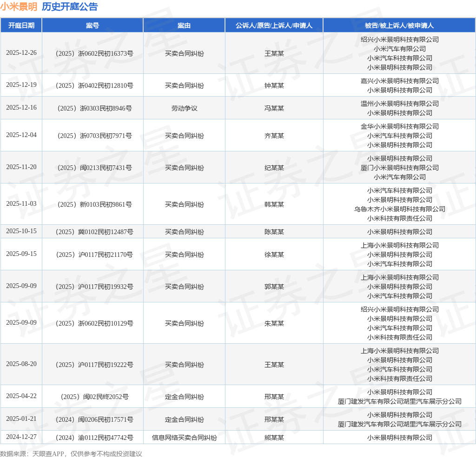Click date cell 2025-04-22

(21, 396)
